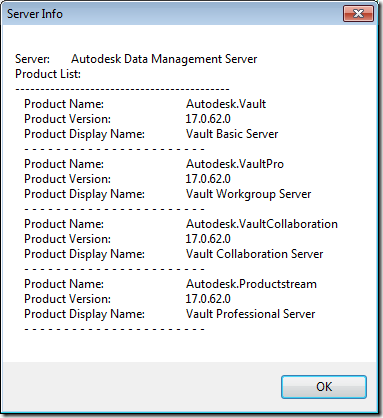
Task: Click version 17.0.62.0 under Autodesk.Productstream
Action: click(x=208, y=299)
